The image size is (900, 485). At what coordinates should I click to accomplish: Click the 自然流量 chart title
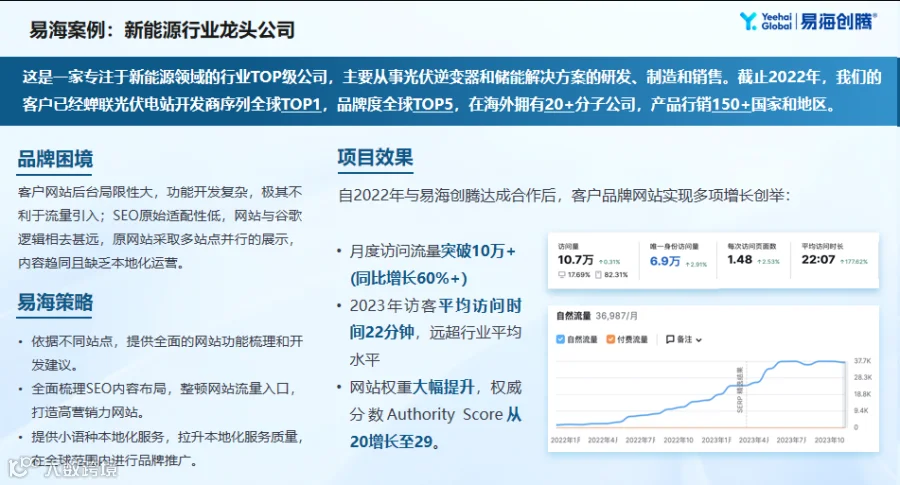pos(573,316)
